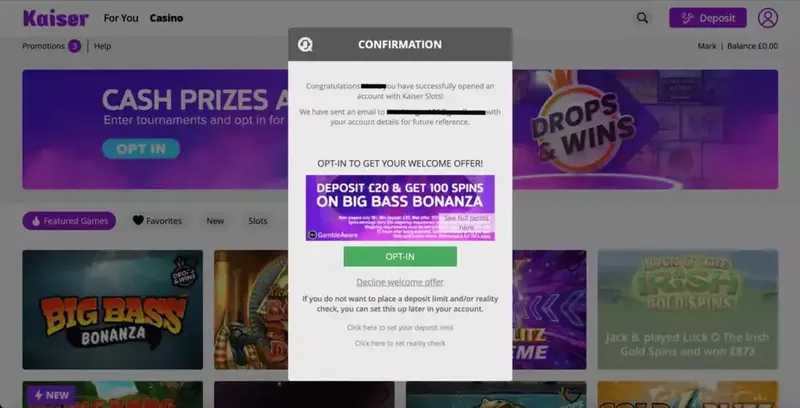Open the user account profile icon
This screenshot has width=800, height=408.
tap(767, 18)
